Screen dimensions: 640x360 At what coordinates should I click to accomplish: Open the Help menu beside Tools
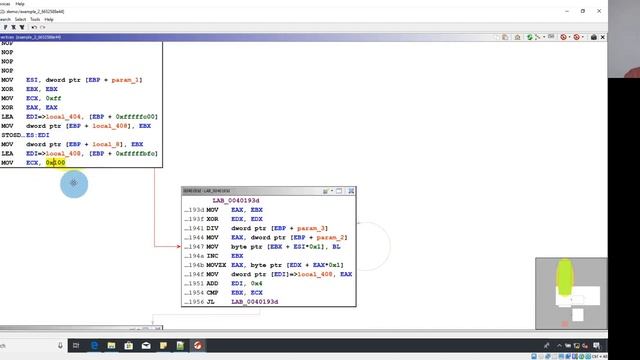(49, 19)
